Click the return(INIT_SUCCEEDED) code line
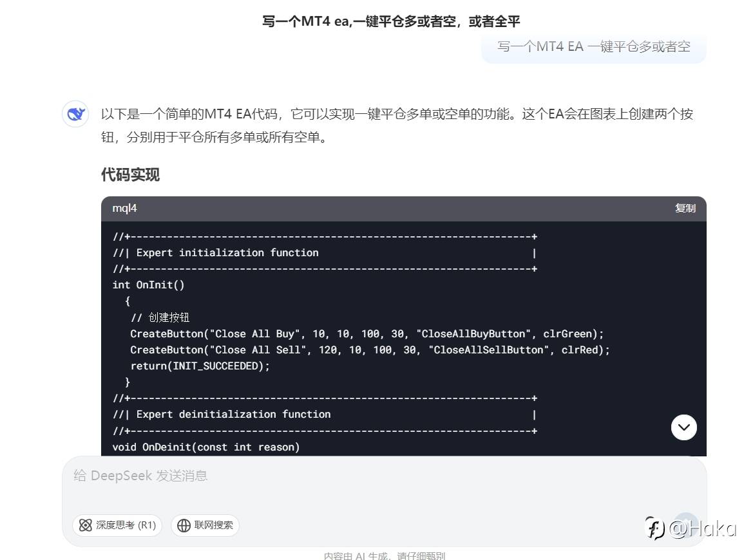The image size is (744, 560). pos(200,366)
